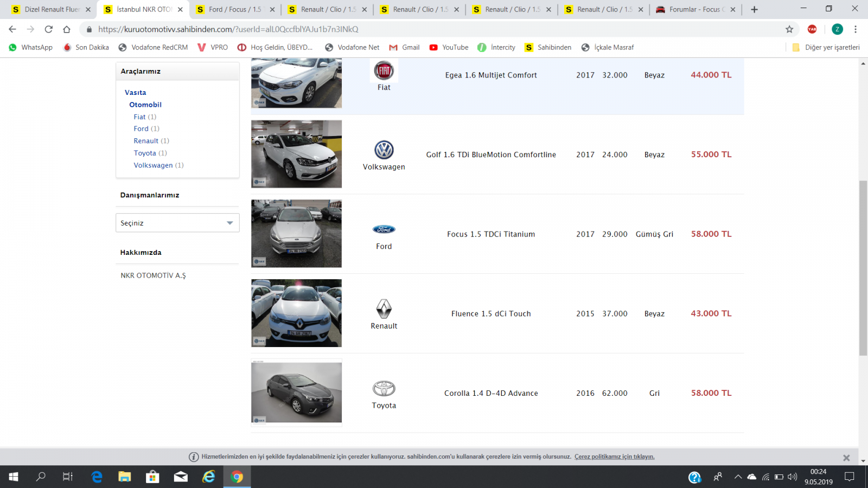Image resolution: width=868 pixels, height=488 pixels.
Task: Open Windows taskbar search
Action: tap(41, 477)
